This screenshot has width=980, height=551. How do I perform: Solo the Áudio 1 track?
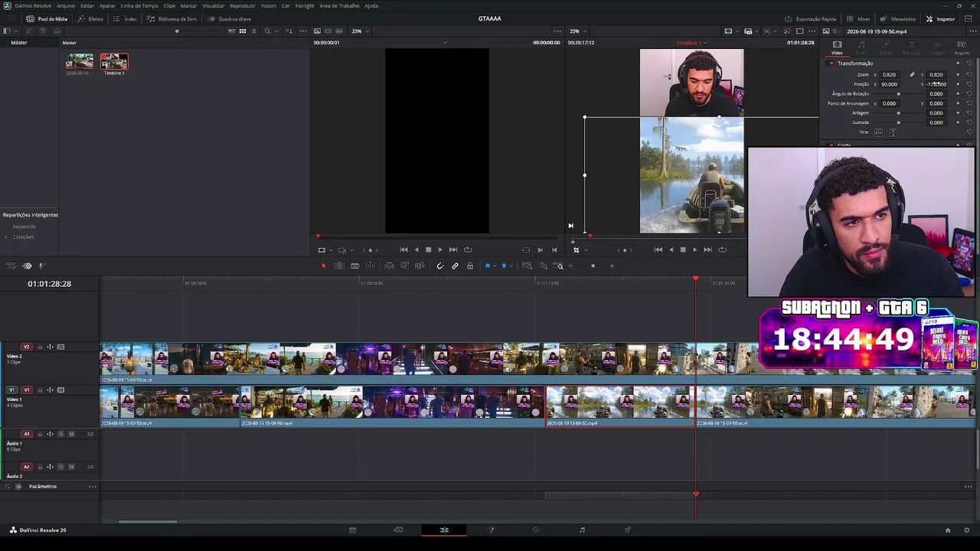click(x=61, y=434)
